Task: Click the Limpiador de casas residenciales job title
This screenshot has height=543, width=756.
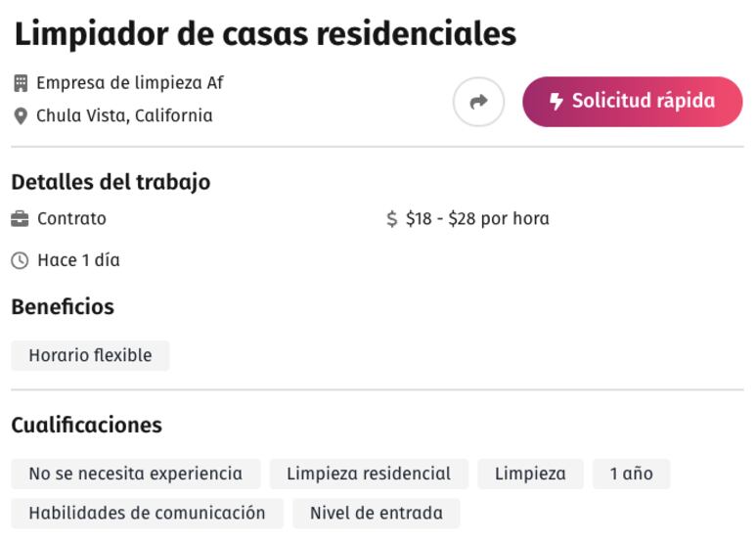Action: click(x=266, y=34)
